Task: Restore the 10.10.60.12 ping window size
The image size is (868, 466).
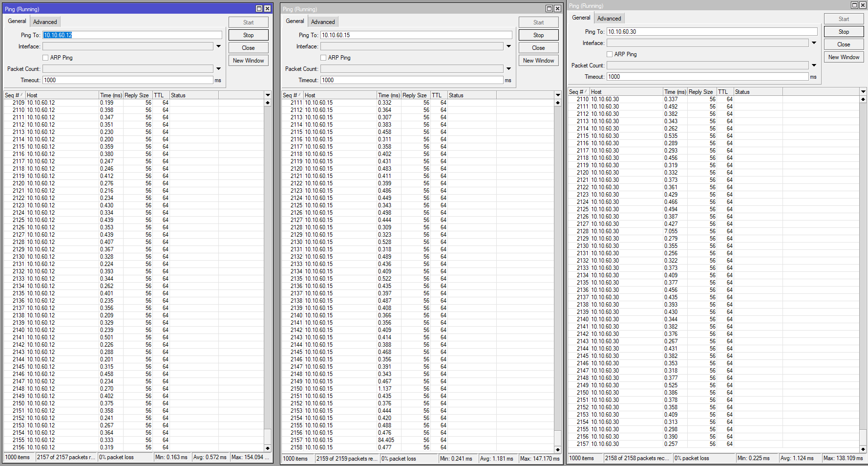Action: (x=259, y=9)
